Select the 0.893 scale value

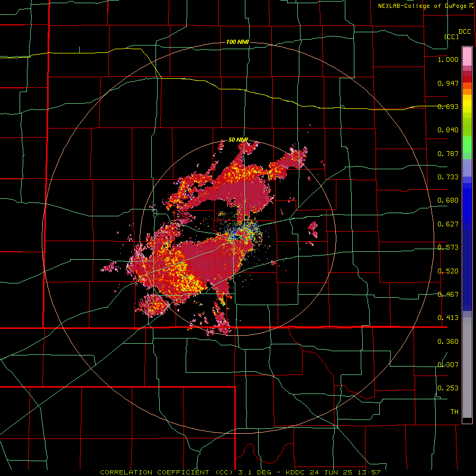448,106
